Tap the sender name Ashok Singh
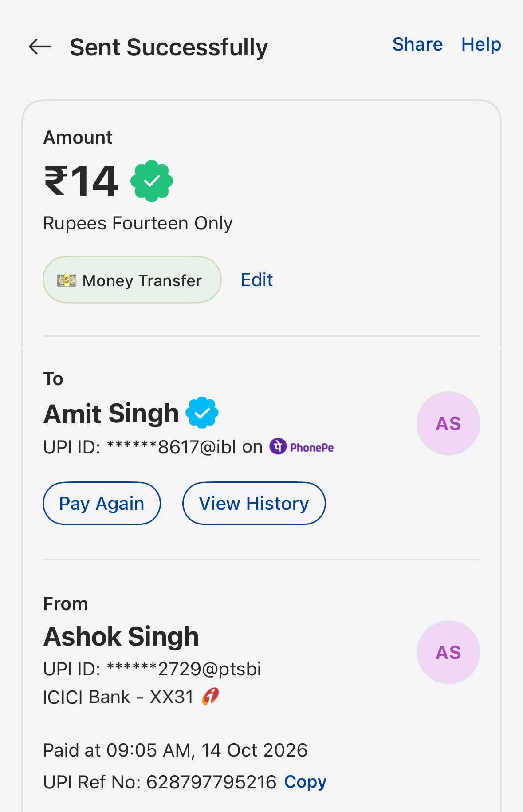Image resolution: width=523 pixels, height=812 pixels. click(121, 637)
